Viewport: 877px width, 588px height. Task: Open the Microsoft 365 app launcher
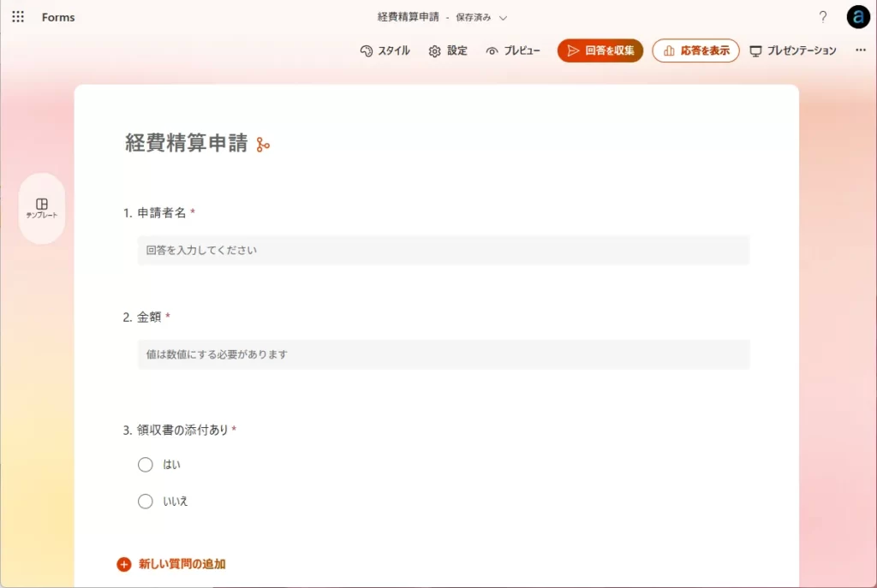[x=17, y=16]
